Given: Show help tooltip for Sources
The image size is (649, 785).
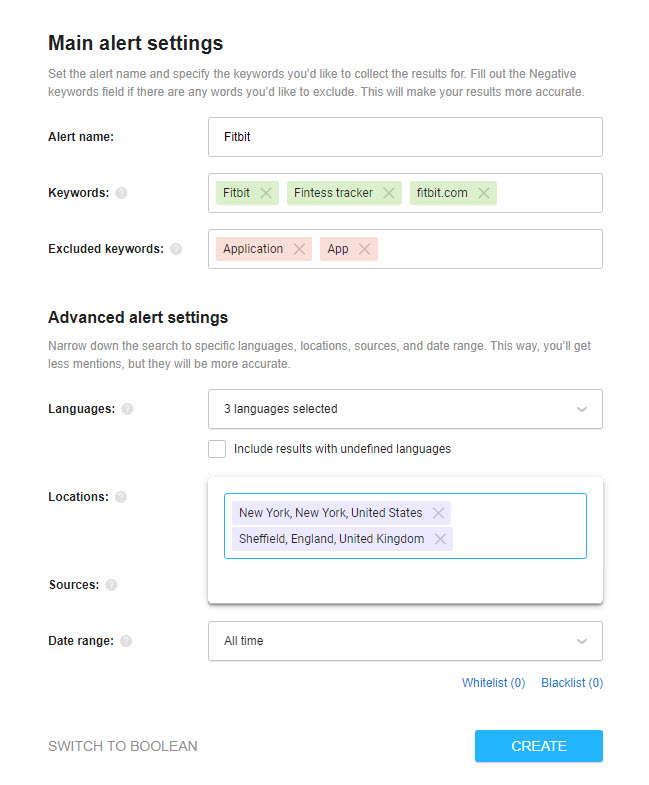Looking at the screenshot, I should click(111, 585).
